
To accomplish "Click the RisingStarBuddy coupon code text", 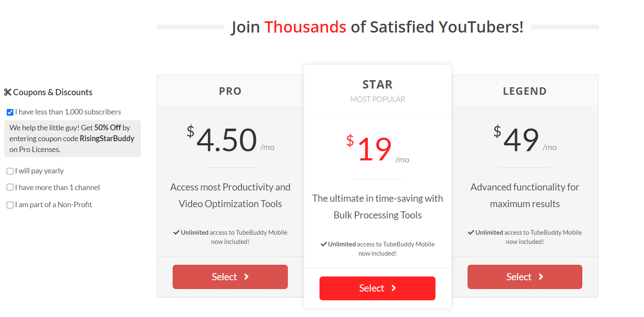I will pos(107,139).
